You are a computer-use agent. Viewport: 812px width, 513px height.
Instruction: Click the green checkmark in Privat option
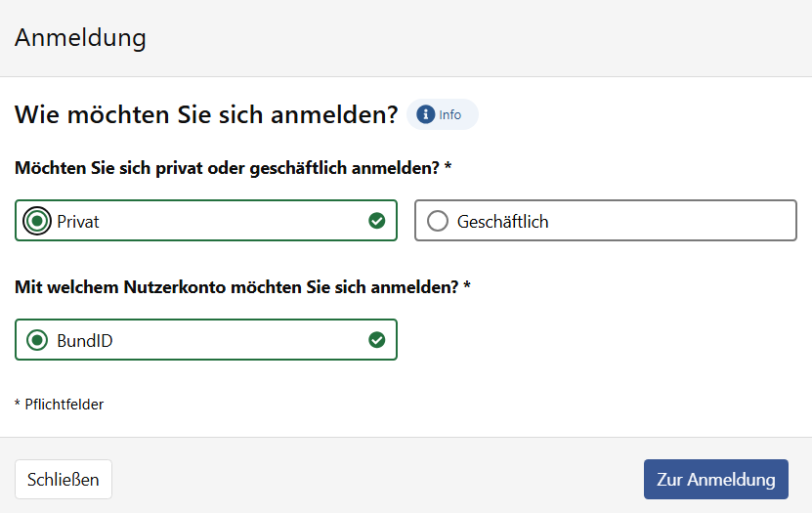[x=377, y=221]
